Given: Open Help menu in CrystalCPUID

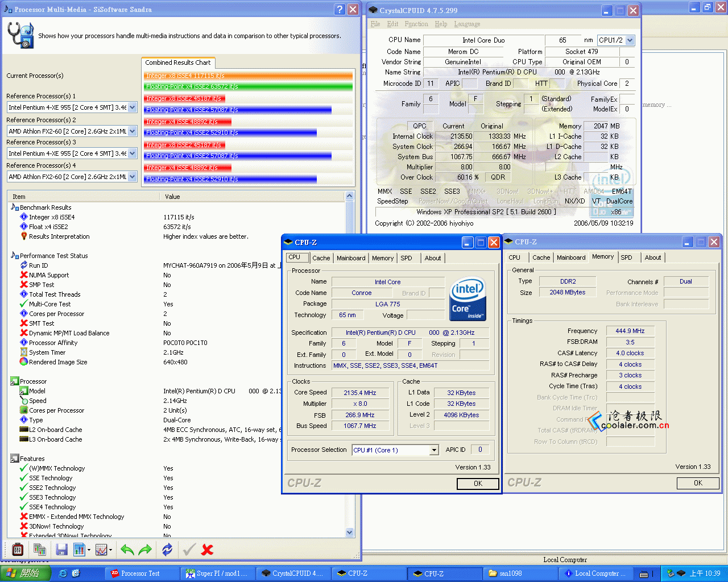Looking at the screenshot, I should [441, 24].
